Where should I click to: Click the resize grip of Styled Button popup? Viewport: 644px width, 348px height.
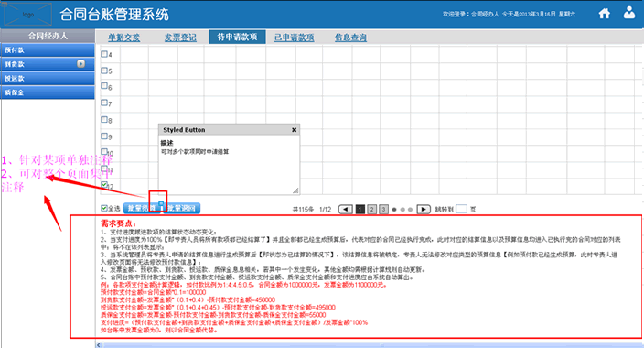(295, 190)
